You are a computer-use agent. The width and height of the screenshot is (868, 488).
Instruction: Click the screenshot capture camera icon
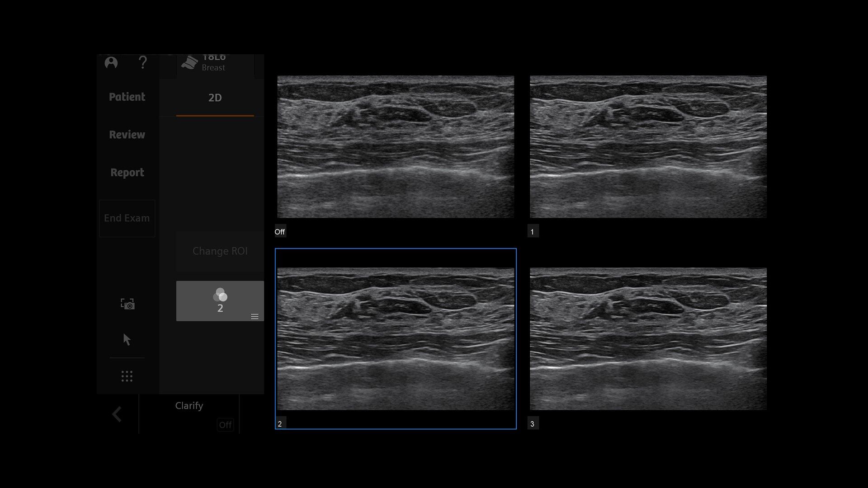127,304
